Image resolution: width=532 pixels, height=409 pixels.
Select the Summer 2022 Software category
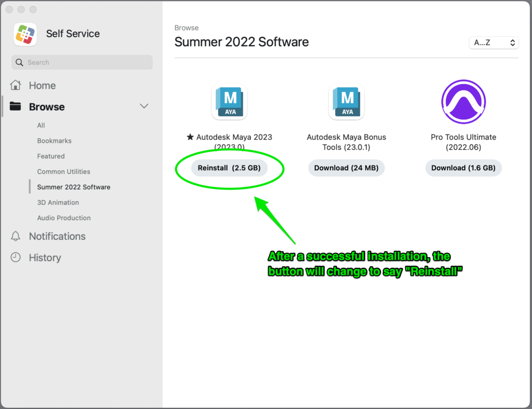[74, 187]
